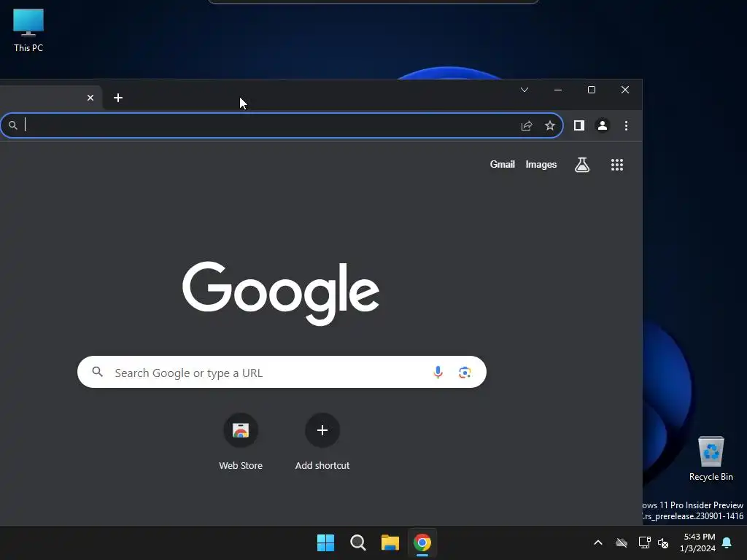Click the Chrome taskbar icon

click(422, 542)
